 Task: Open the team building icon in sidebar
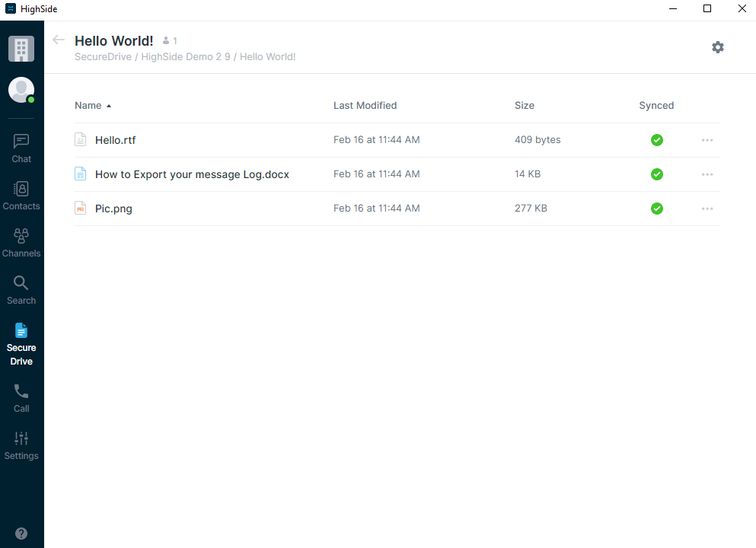[21, 49]
